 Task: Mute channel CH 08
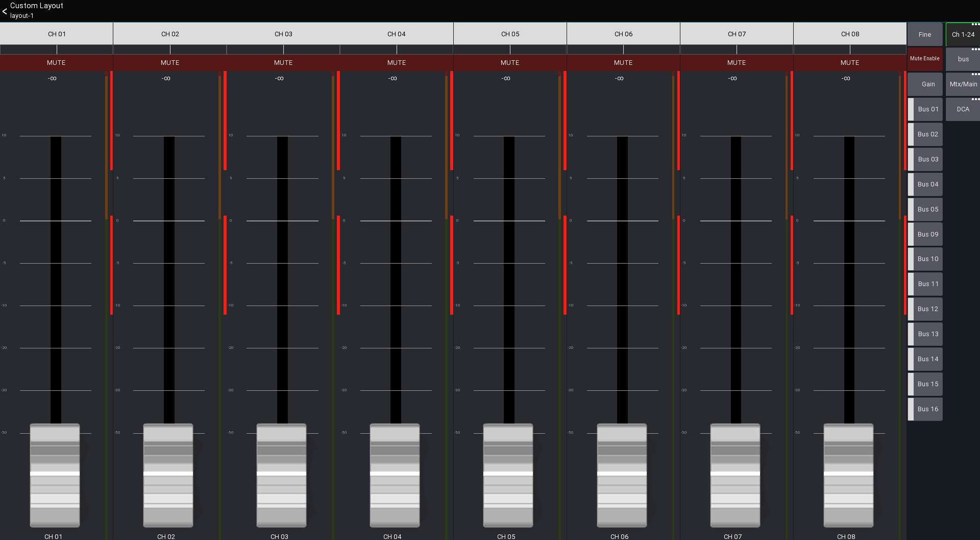[849, 62]
